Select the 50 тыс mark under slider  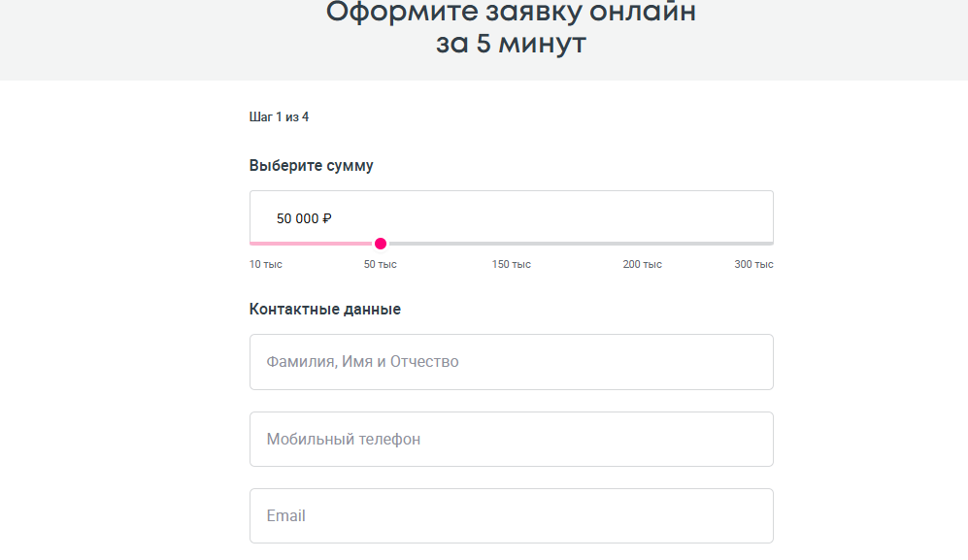(381, 265)
